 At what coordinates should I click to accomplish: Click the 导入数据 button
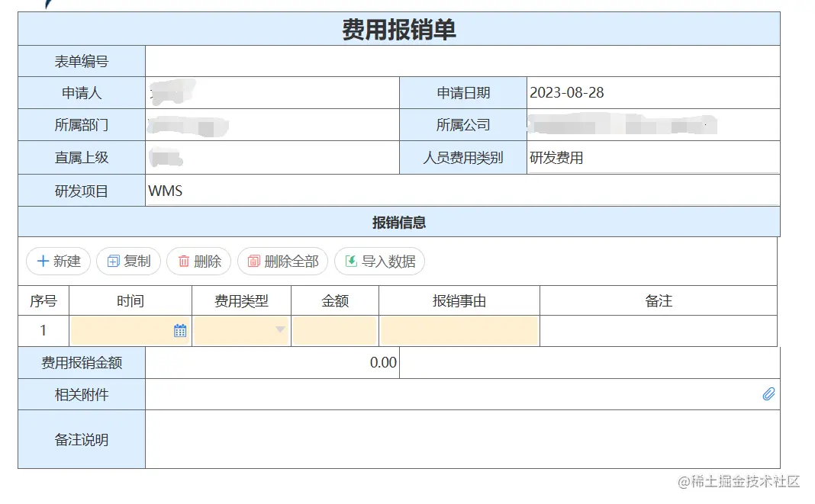[379, 262]
